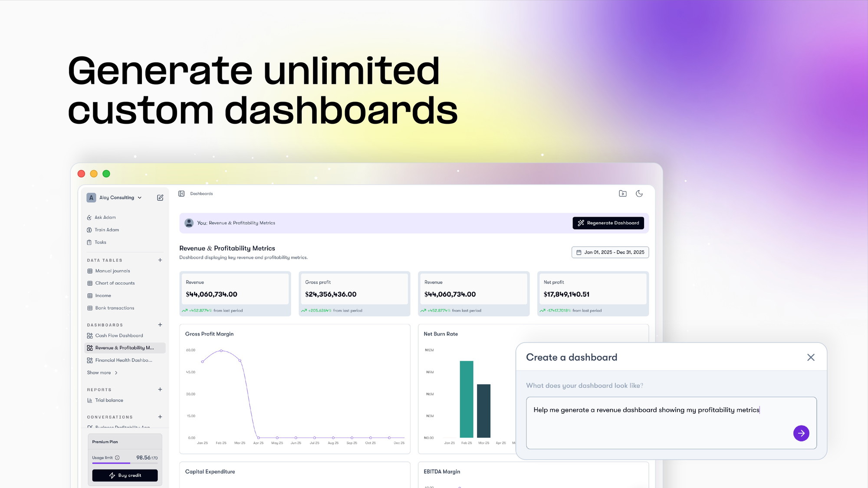
Task: Open the date range picker
Action: click(x=610, y=252)
